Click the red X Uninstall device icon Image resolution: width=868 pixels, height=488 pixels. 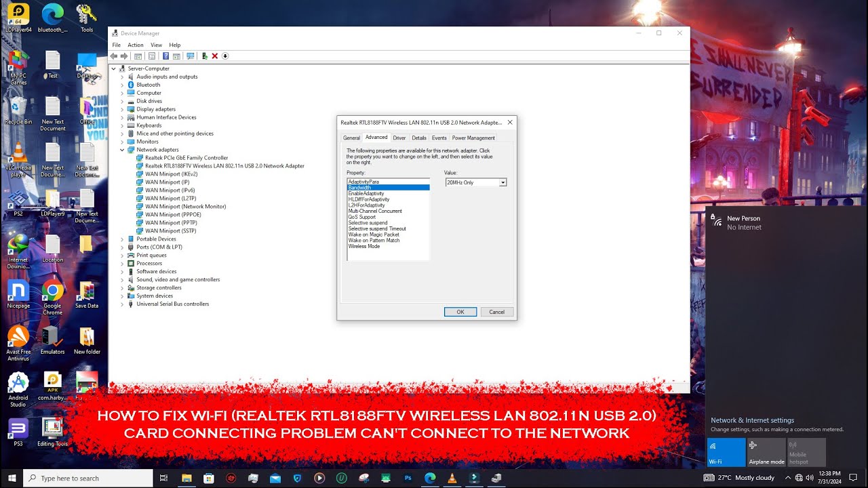[x=215, y=56]
